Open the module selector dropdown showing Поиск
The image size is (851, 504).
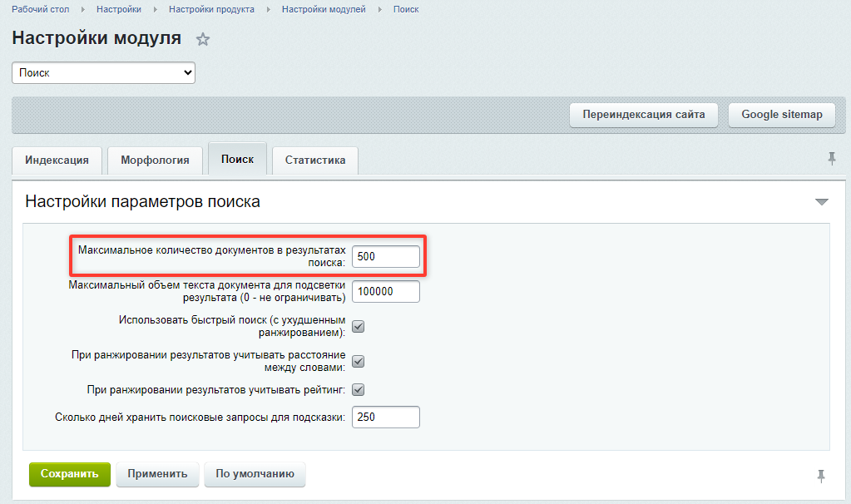pos(103,72)
